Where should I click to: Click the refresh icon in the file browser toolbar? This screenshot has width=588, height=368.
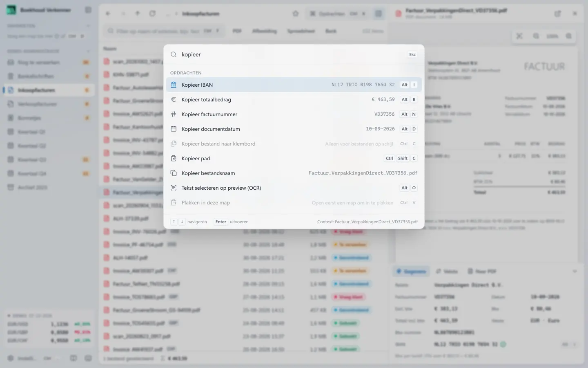coord(152,13)
